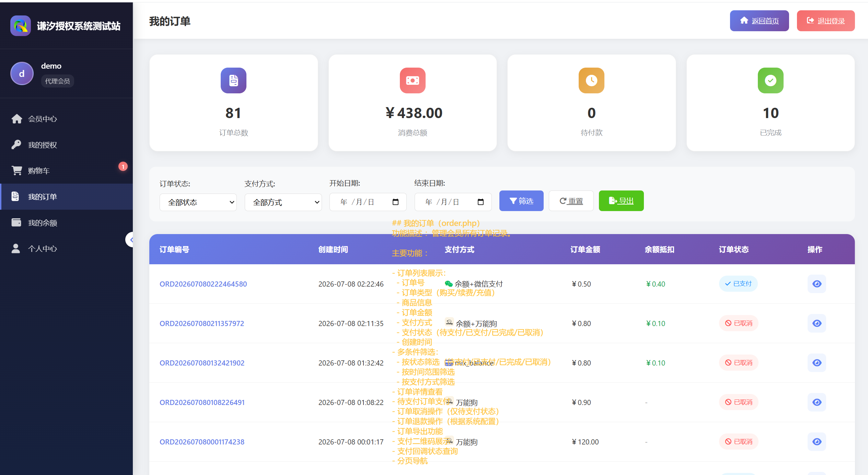Image resolution: width=868 pixels, height=475 pixels.
Task: Click the demo user avatar
Action: (x=22, y=73)
